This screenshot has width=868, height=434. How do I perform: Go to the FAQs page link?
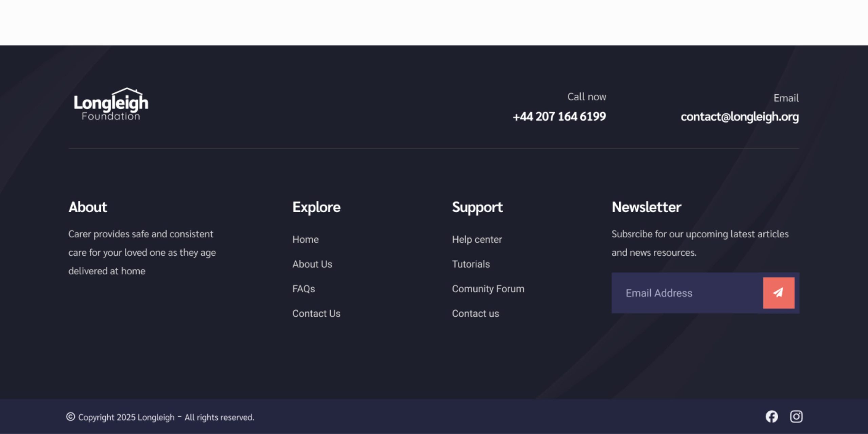point(303,289)
